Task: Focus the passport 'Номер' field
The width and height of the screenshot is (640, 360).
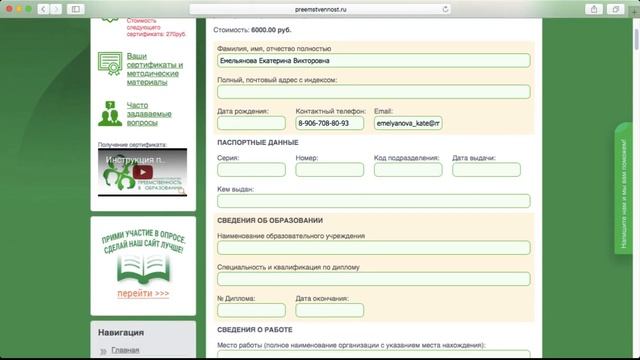Action: pyautogui.click(x=329, y=169)
